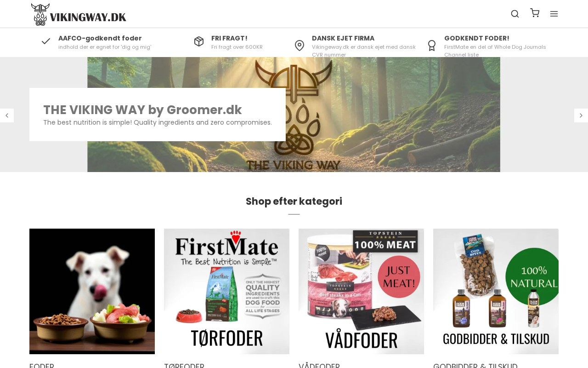Click AAFCO-godkendt foder text

point(100,38)
